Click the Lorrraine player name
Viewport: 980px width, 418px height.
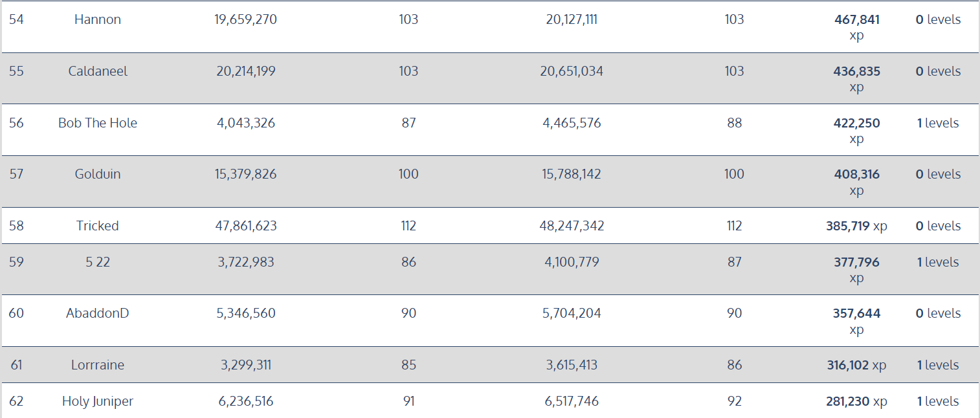98,365
